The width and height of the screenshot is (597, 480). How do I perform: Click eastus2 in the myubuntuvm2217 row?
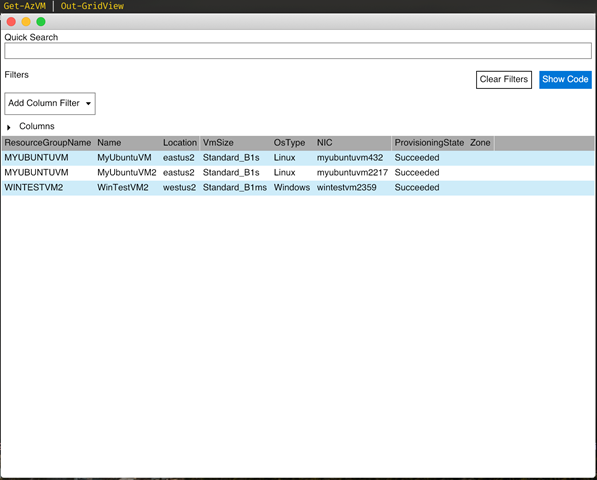[x=179, y=172]
